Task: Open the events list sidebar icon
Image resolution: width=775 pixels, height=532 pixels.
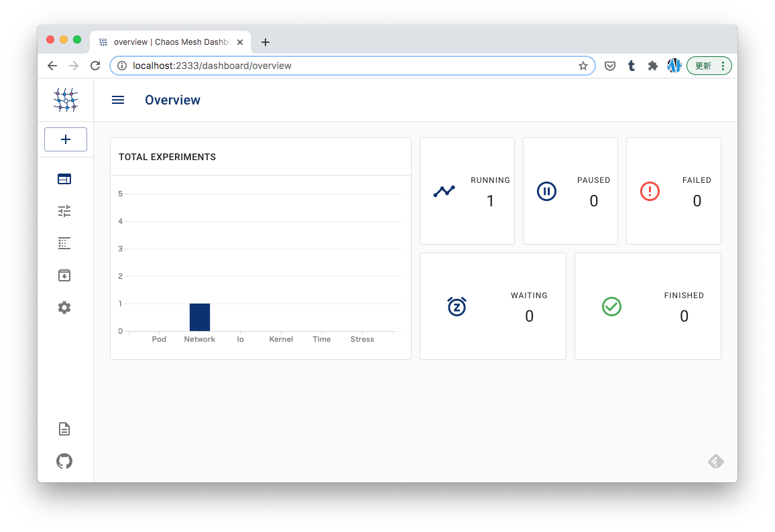Action: coord(64,243)
